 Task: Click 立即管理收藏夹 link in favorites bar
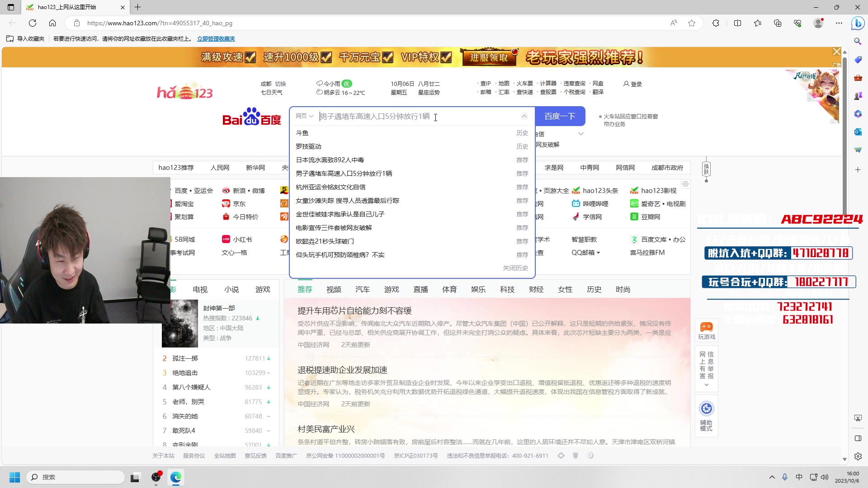216,39
